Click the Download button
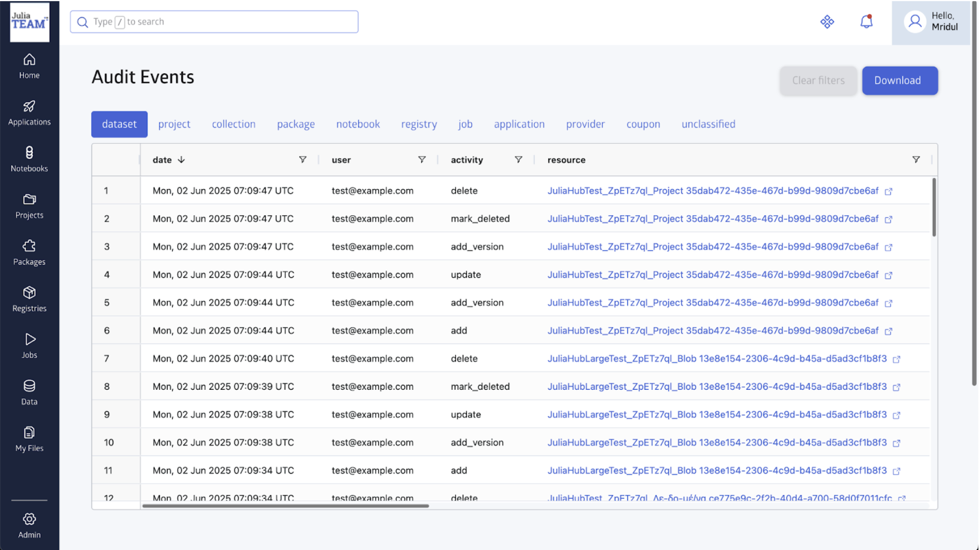This screenshot has height=550, width=980. pyautogui.click(x=899, y=81)
